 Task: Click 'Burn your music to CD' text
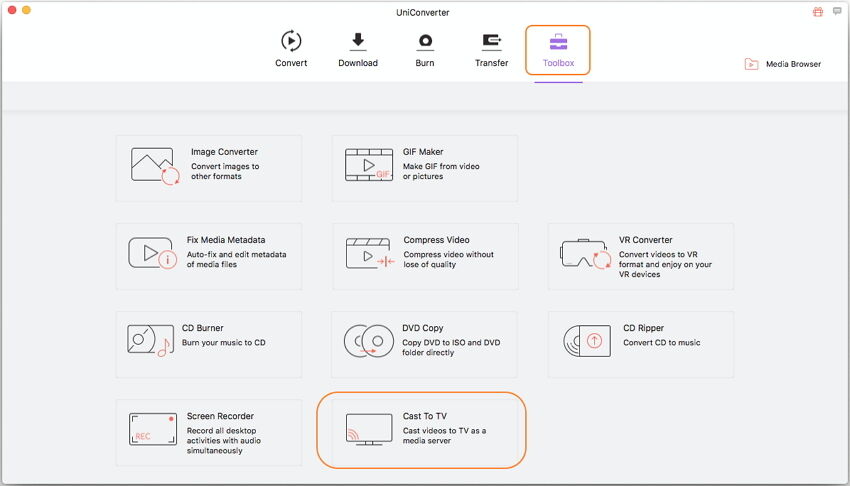[x=223, y=342]
